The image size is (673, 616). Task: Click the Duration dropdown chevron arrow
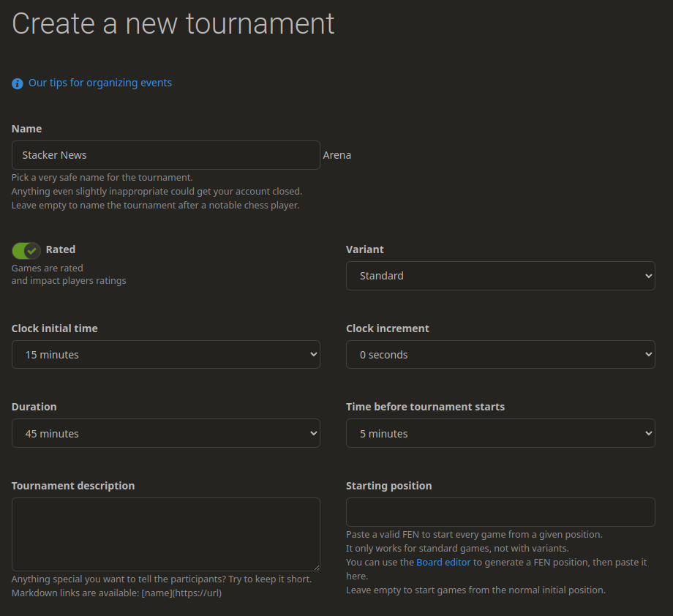(x=313, y=434)
